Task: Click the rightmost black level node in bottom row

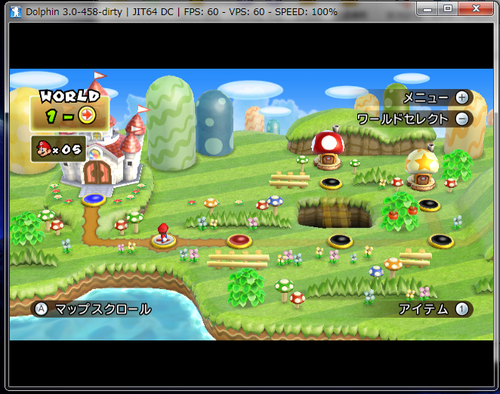Action: 441,241
